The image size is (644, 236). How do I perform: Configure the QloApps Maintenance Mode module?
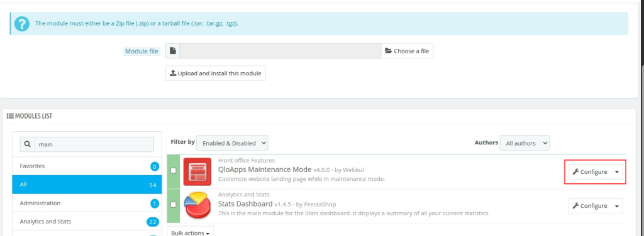(x=590, y=172)
